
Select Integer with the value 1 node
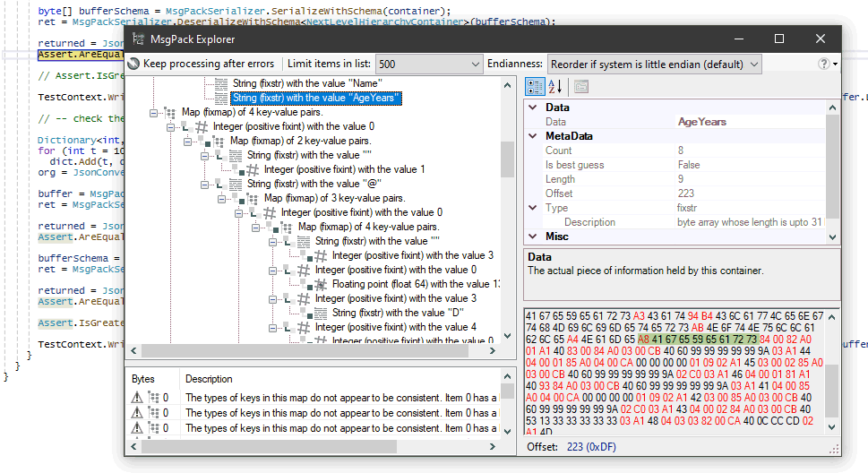(x=344, y=169)
